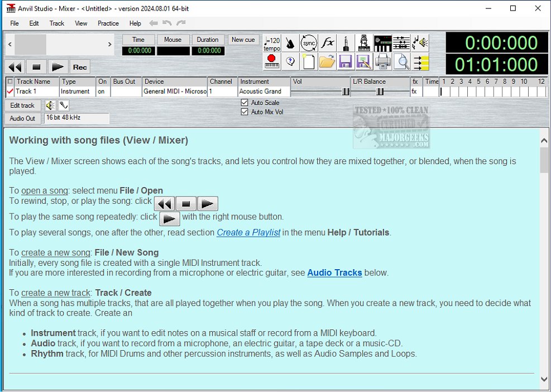
Task: Open a song with the folder icon
Action: tap(325, 61)
